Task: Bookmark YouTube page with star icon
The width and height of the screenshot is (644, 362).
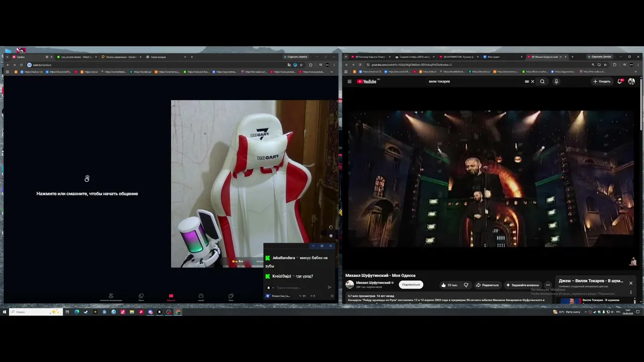Action: click(x=605, y=65)
